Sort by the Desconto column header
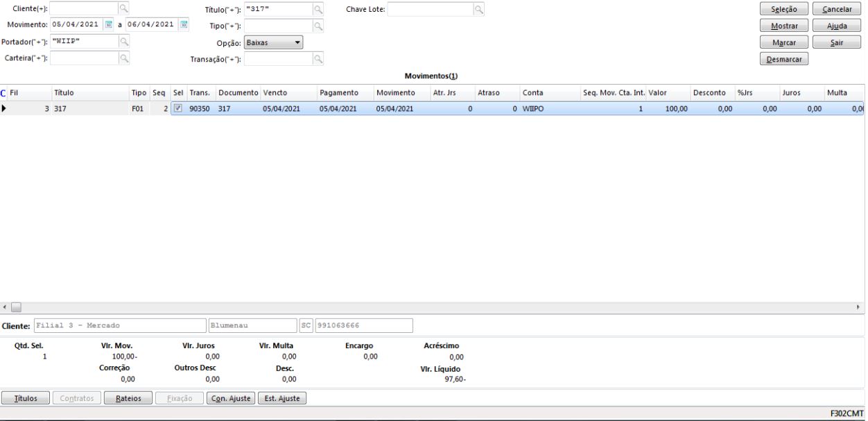Screen dimensions: 868x421 click(x=713, y=93)
